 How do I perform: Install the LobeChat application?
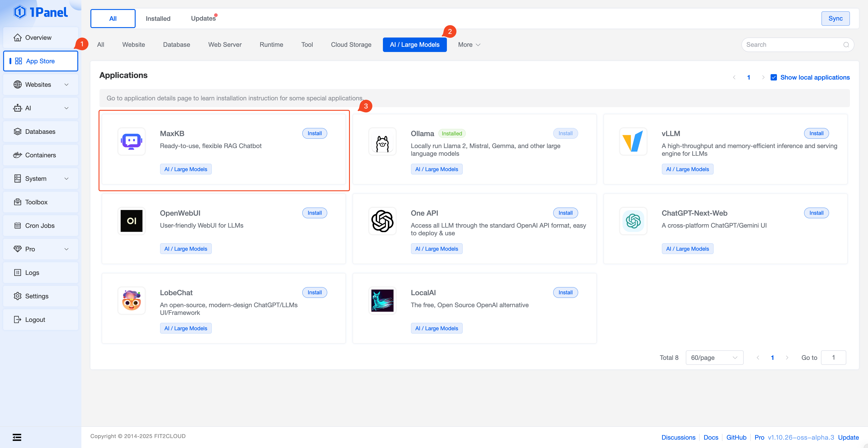coord(314,292)
